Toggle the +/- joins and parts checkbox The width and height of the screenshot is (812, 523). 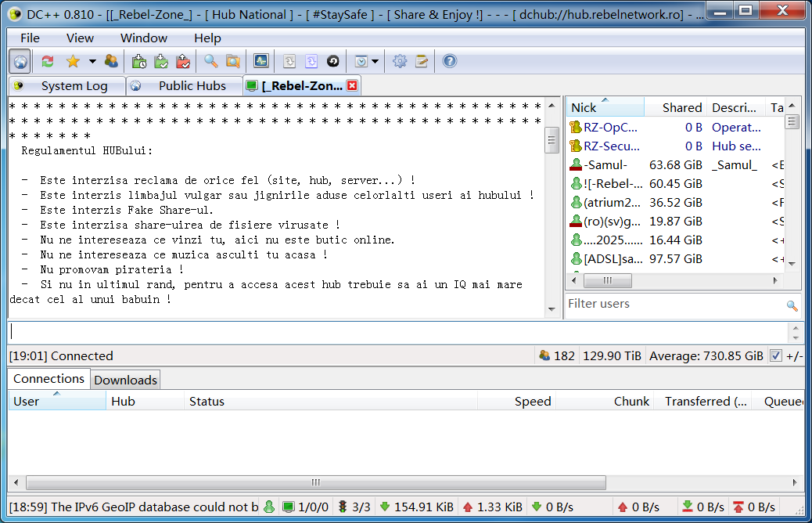775,356
